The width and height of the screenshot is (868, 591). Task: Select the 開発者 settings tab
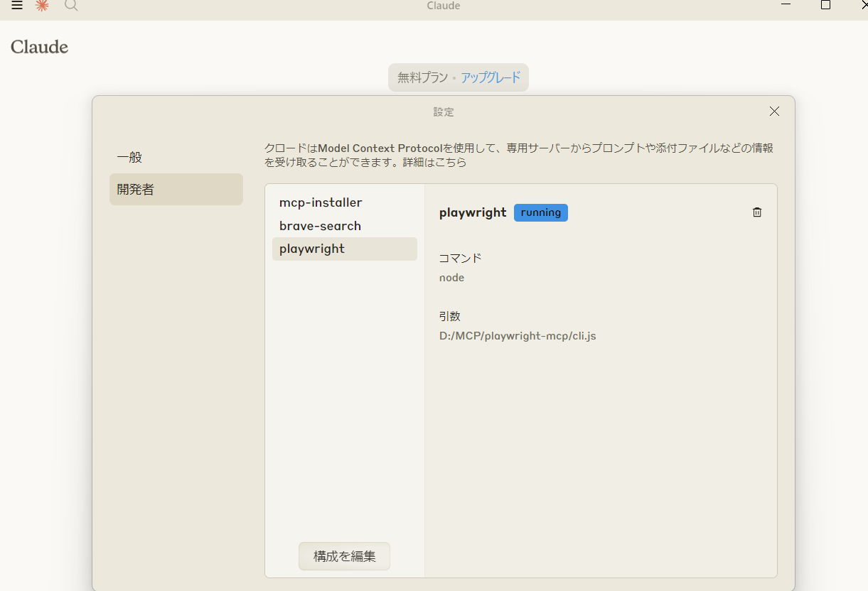176,190
